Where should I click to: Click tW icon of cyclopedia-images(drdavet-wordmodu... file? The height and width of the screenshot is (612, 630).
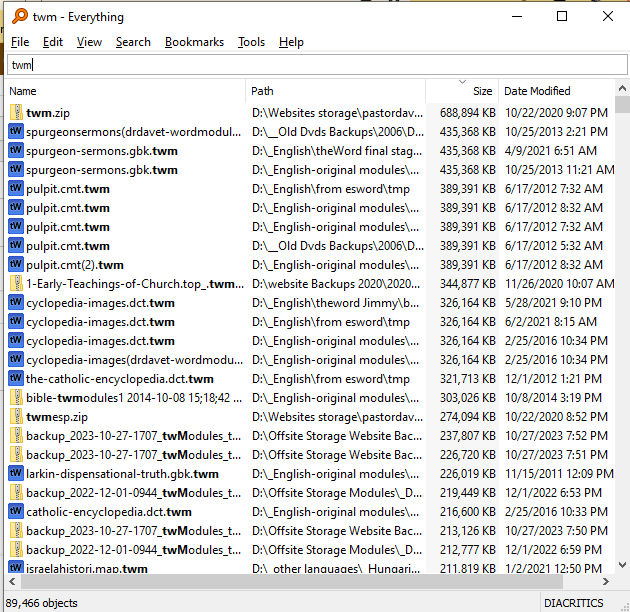click(x=16, y=360)
